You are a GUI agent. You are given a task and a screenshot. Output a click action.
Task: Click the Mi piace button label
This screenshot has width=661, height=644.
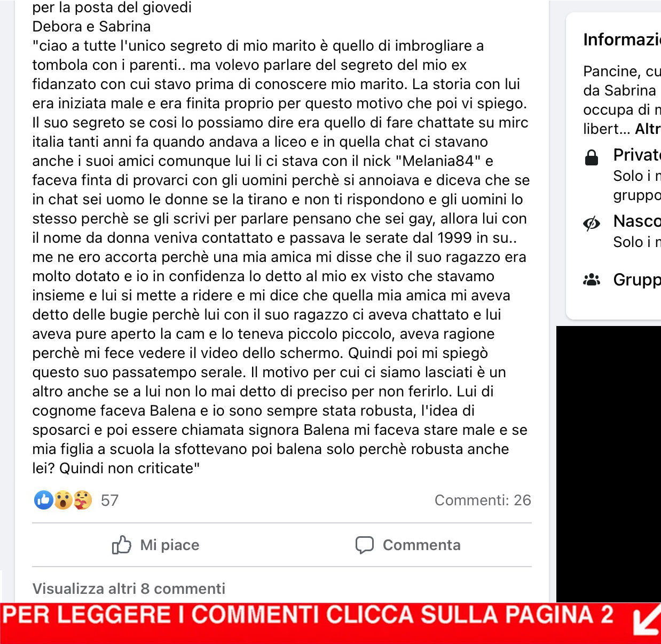pos(170,545)
